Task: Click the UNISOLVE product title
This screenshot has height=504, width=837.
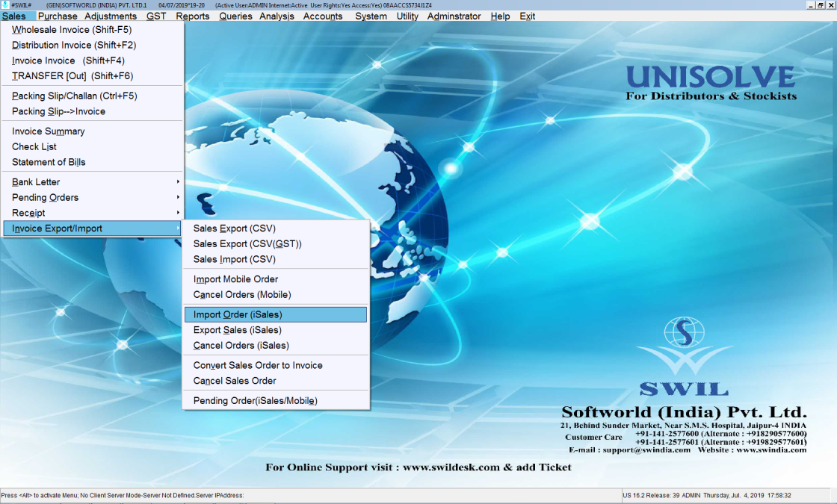Action: click(x=711, y=77)
